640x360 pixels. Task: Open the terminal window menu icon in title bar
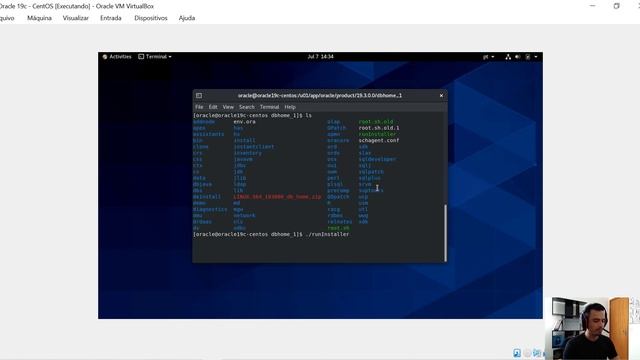(199, 96)
